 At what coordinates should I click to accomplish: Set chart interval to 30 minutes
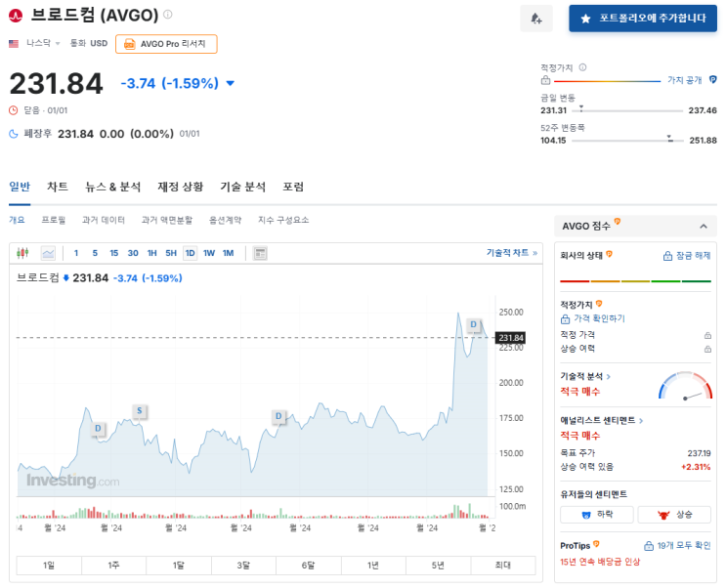[133, 253]
